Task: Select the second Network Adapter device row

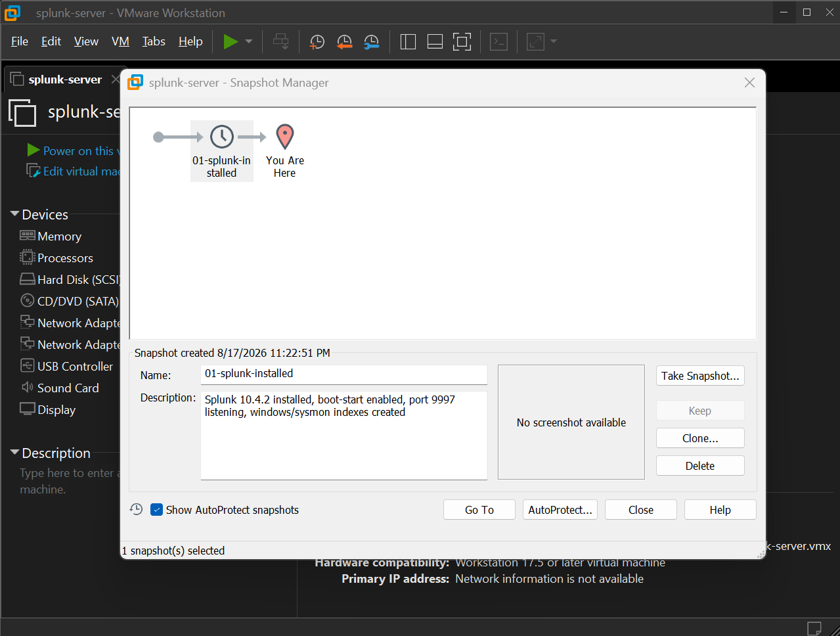Action: click(69, 344)
